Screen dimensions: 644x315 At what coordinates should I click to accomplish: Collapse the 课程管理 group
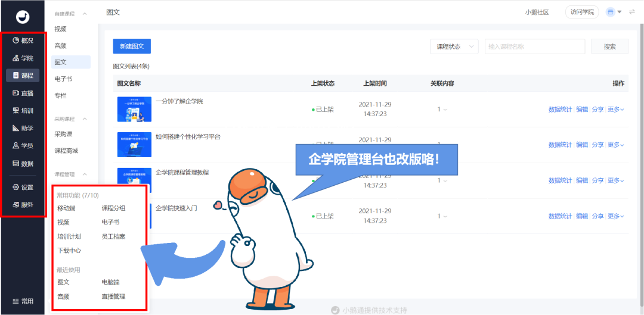pyautogui.click(x=85, y=174)
